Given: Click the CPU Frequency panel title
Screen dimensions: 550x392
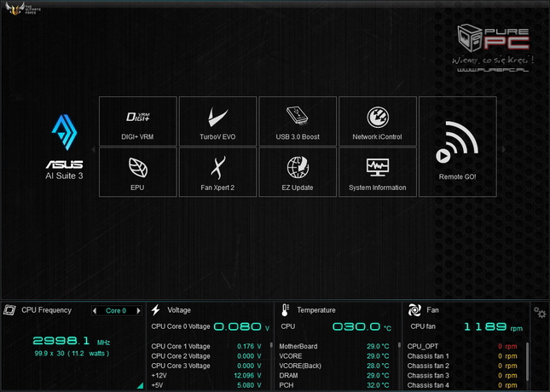Looking at the screenshot, I should point(46,310).
